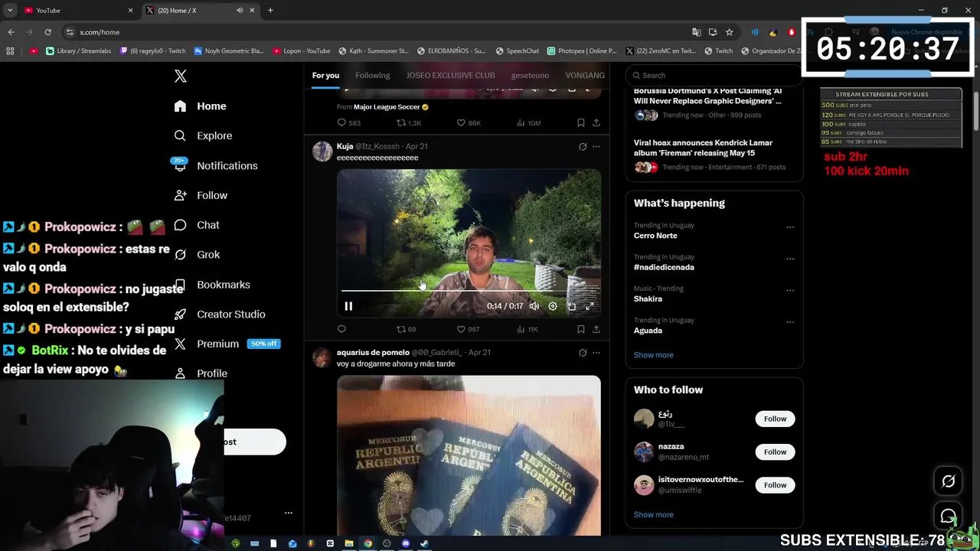The width and height of the screenshot is (980, 551).
Task: Open the Chat section in the sidebar
Action: 197,225
